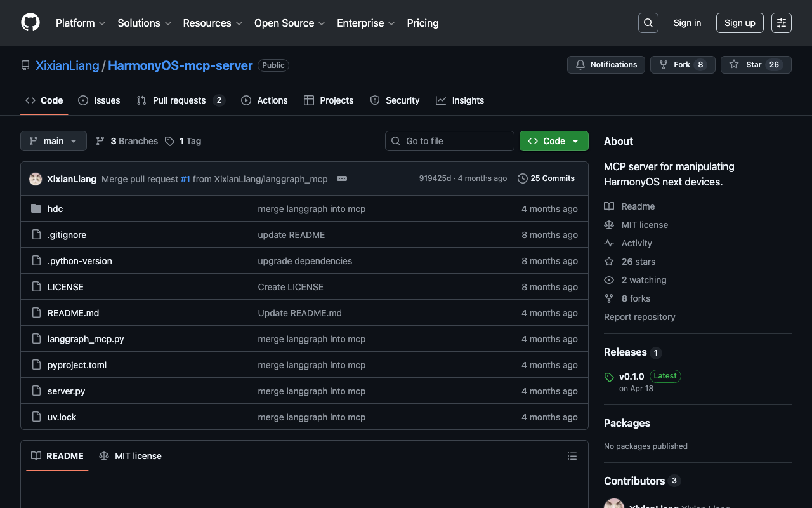The width and height of the screenshot is (812, 508).
Task: Fork the repository
Action: click(682, 65)
